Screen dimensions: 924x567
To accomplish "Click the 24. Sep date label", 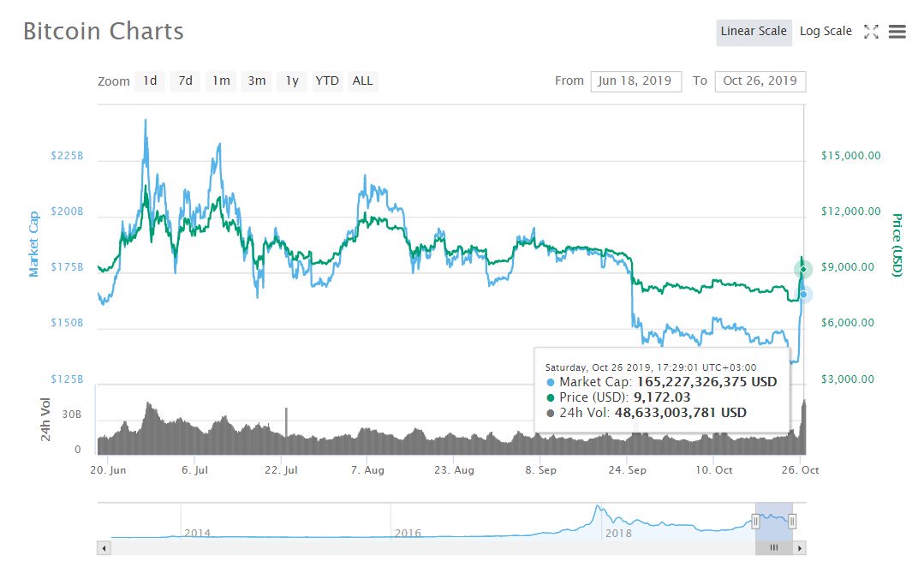I will click(627, 469).
